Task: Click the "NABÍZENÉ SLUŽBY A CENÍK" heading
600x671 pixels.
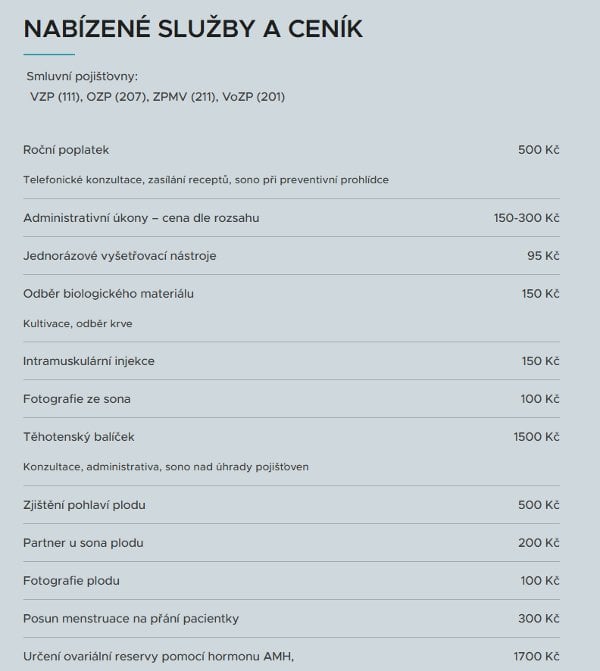Action: [x=192, y=29]
